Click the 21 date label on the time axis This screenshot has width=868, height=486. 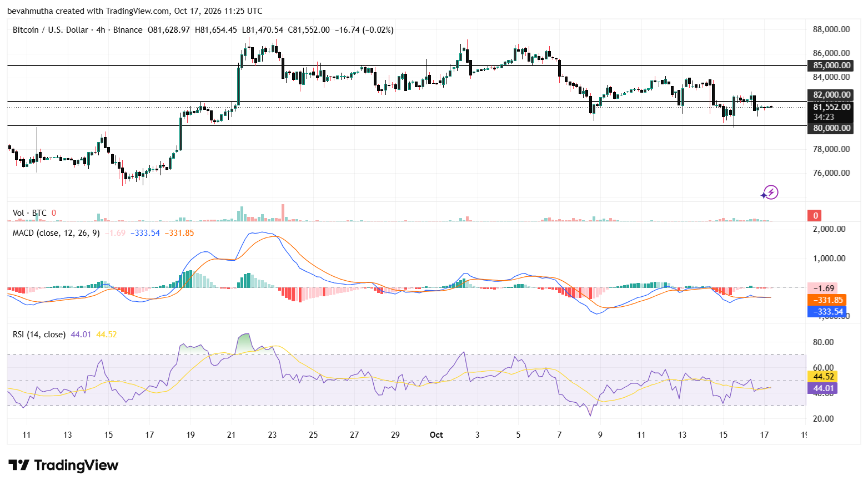[x=232, y=435]
